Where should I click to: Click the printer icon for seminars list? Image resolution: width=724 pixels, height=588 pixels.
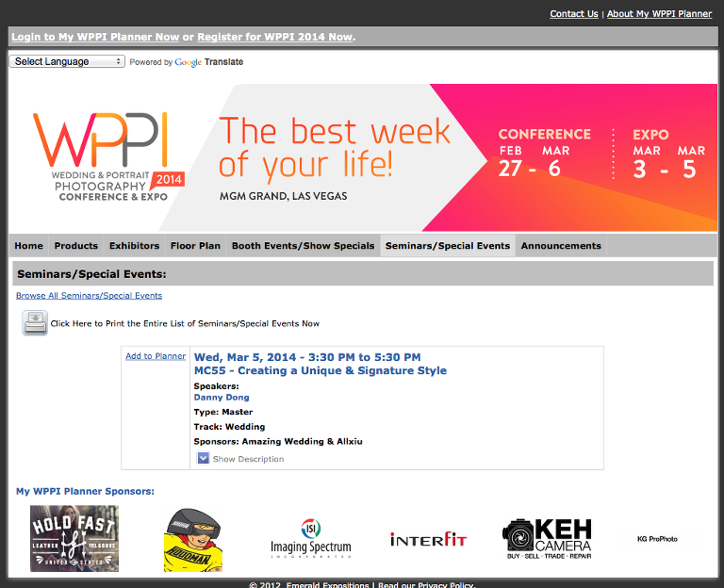tap(35, 323)
